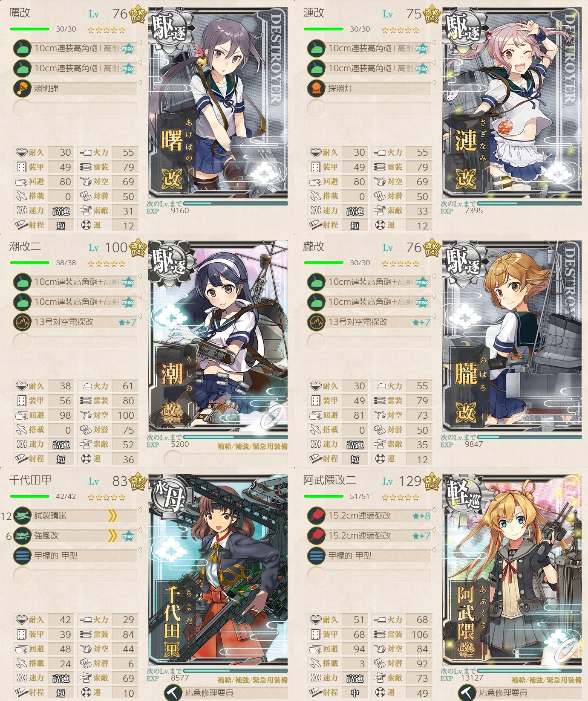588x701 pixels.
Task: Click the 補給/補強/緊急用装備 label on 潮改二
Action: pos(252,446)
